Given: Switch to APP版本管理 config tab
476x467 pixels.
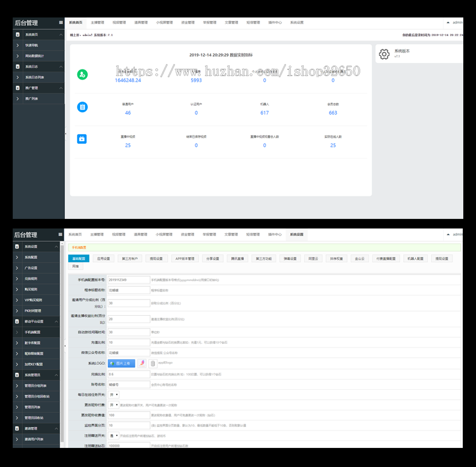Looking at the screenshot, I should click(x=185, y=259).
